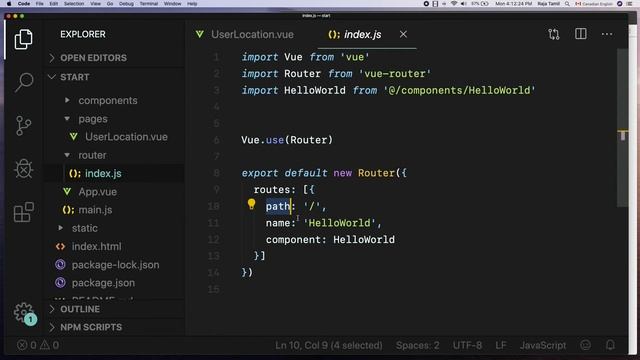This screenshot has height=360, width=640.
Task: Open the Apple menu
Action: (x=9, y=4)
